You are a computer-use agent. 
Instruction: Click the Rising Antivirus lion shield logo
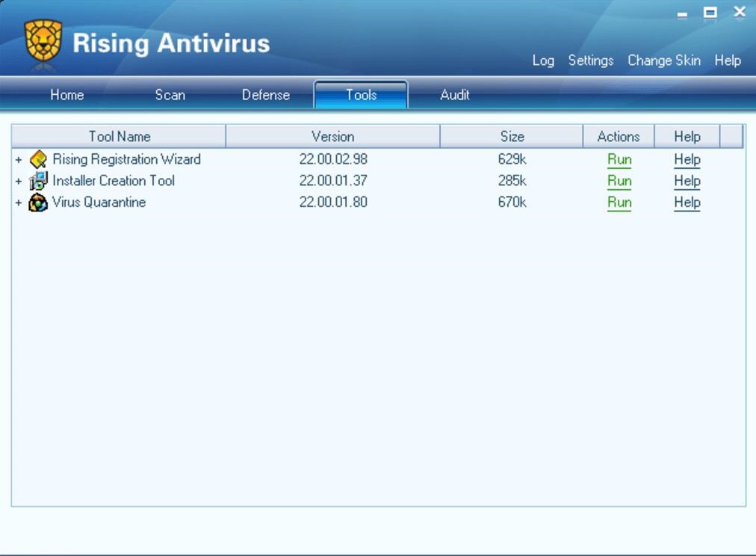click(43, 40)
